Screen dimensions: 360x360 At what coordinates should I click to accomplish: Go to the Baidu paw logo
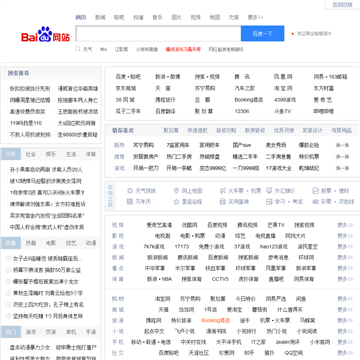click(x=45, y=34)
